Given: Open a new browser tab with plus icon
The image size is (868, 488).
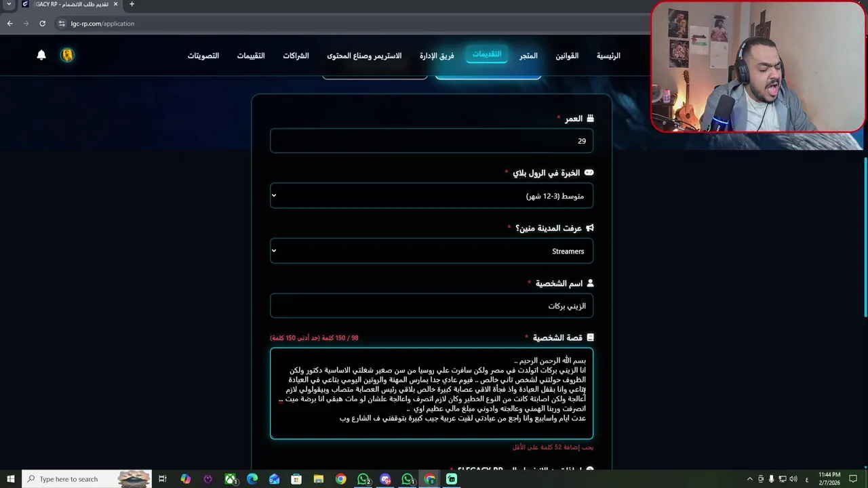Looking at the screenshot, I should pyautogui.click(x=132, y=4).
